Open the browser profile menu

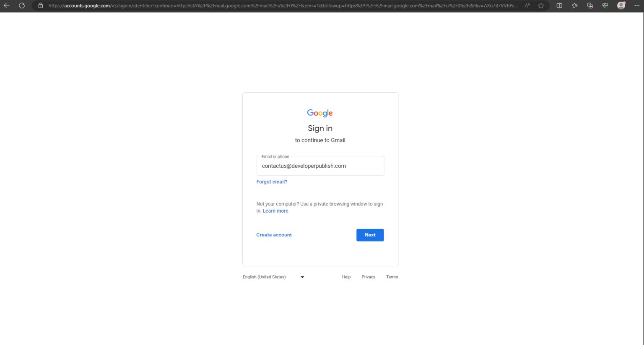click(621, 5)
